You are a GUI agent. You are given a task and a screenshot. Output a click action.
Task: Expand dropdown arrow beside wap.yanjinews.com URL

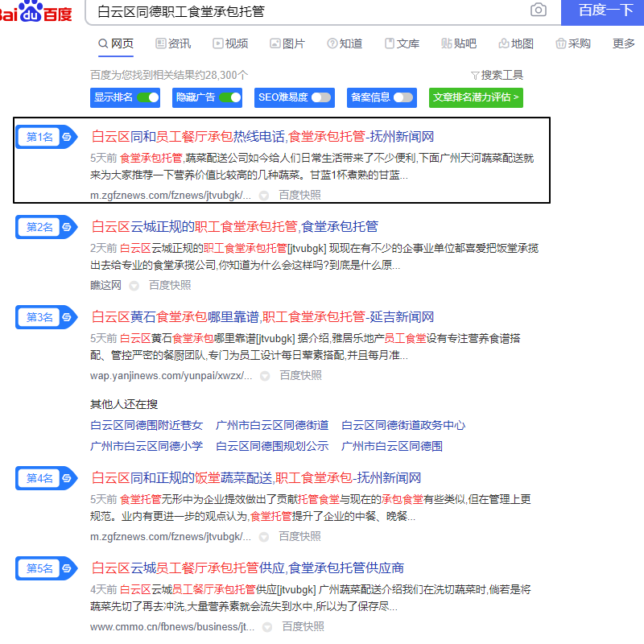point(265,376)
